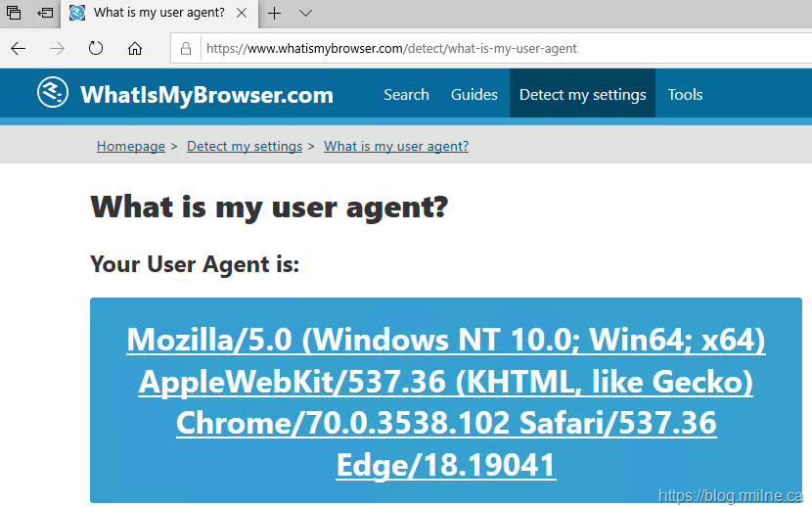The width and height of the screenshot is (812, 507).
Task: Expand the tab preview chevron
Action: (x=305, y=14)
